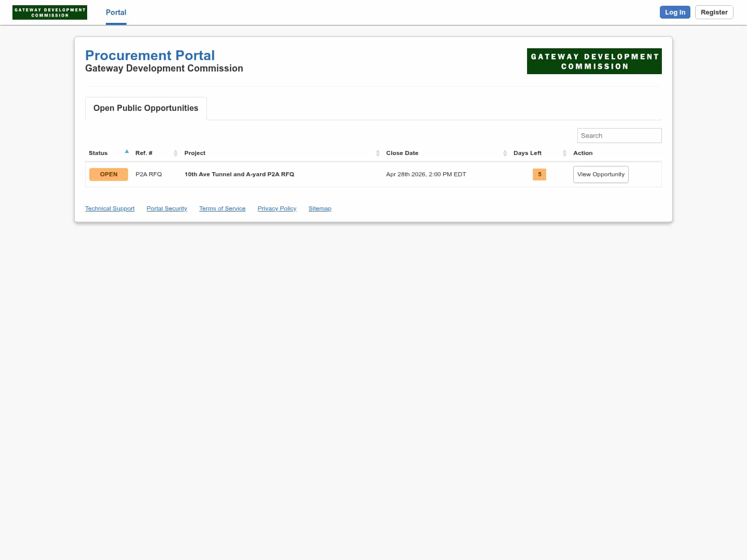Expand Close Date column sorting options
This screenshot has width=747, height=560.
[505, 153]
